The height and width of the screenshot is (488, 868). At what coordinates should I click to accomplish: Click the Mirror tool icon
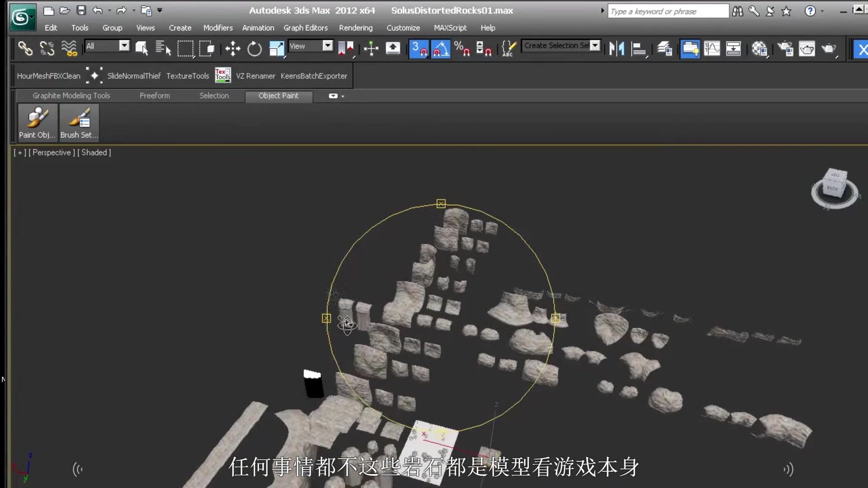617,49
